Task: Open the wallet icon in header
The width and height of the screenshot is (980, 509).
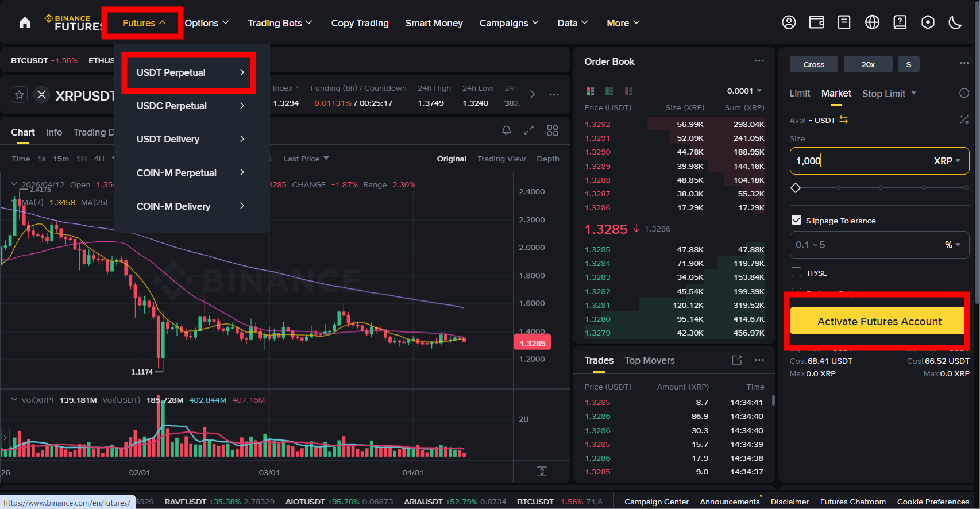Action: [x=816, y=22]
